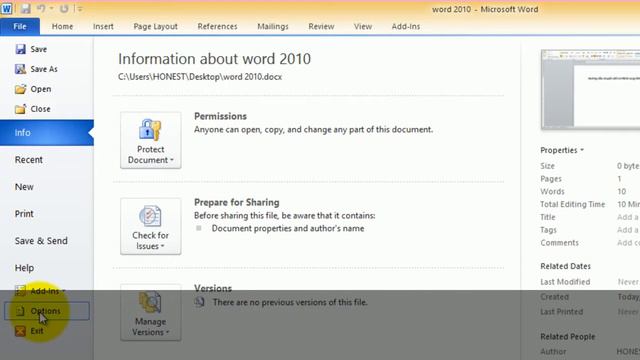Open the Customize Quick Access Toolbar arrow
This screenshot has height=360, width=640.
(x=80, y=9)
